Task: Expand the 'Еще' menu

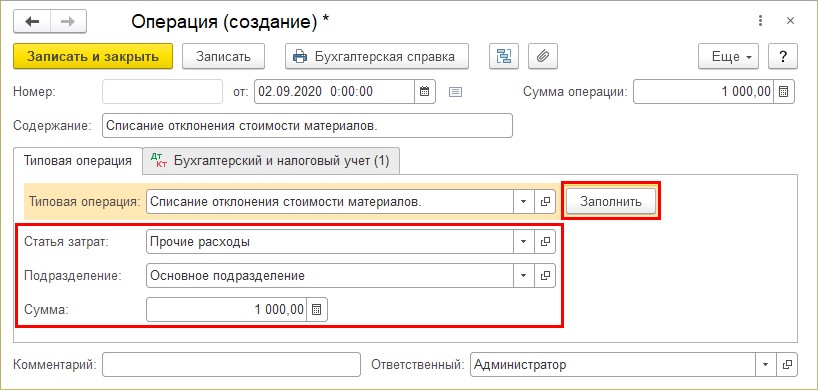Action: click(728, 56)
